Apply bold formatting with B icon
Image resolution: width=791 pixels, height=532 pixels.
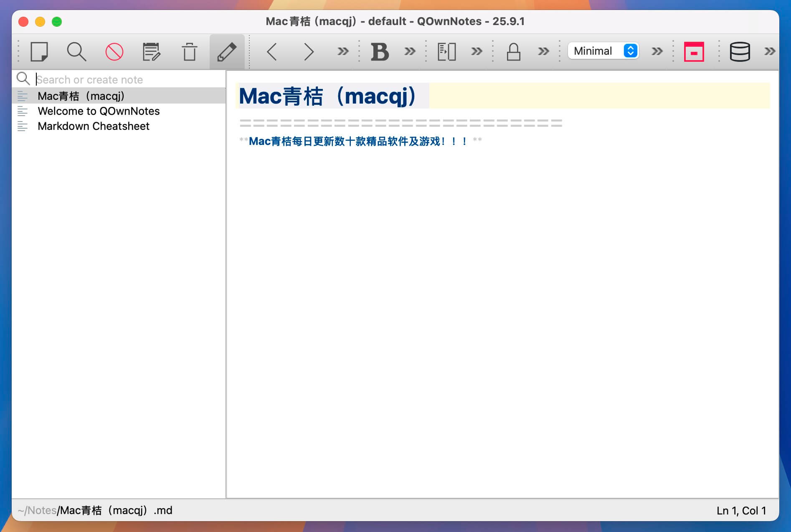tap(380, 52)
